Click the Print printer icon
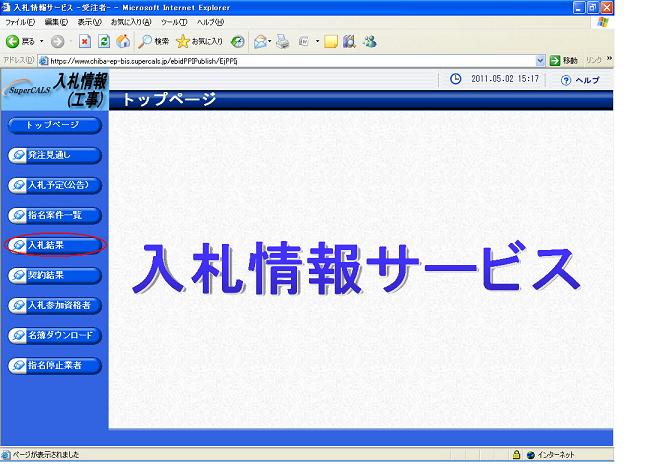The image size is (672, 464). (282, 42)
